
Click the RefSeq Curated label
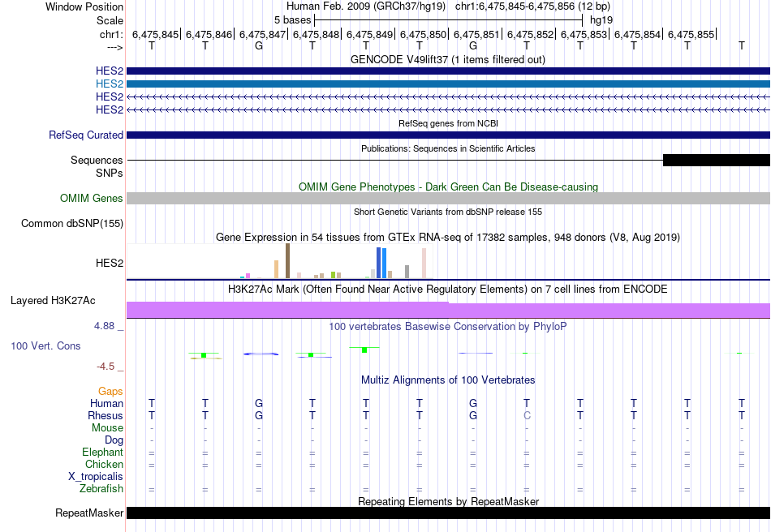(x=85, y=135)
